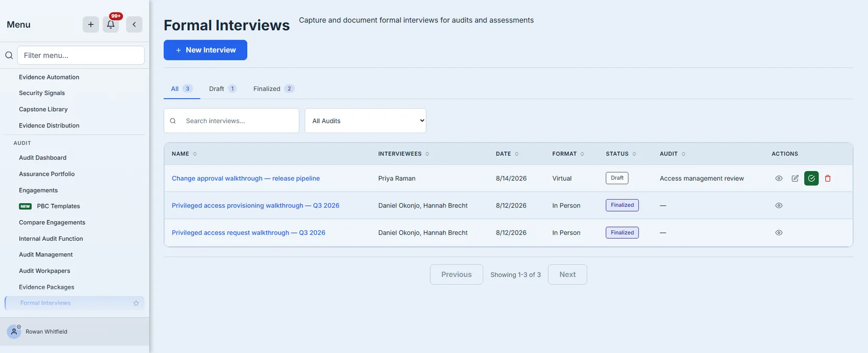Open Change approval walkthrough — release pipeline link
This screenshot has width=868, height=353.
point(246,179)
